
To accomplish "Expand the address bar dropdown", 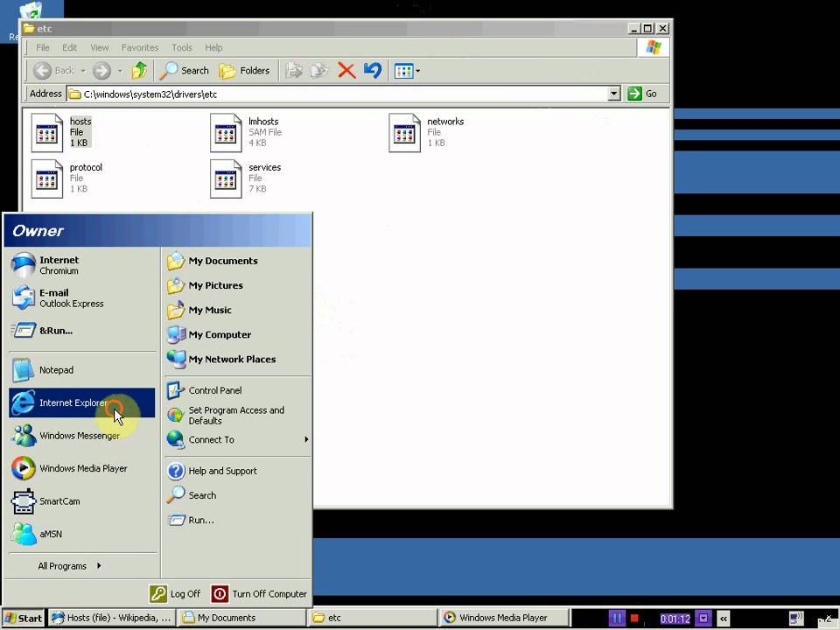I will tap(614, 94).
